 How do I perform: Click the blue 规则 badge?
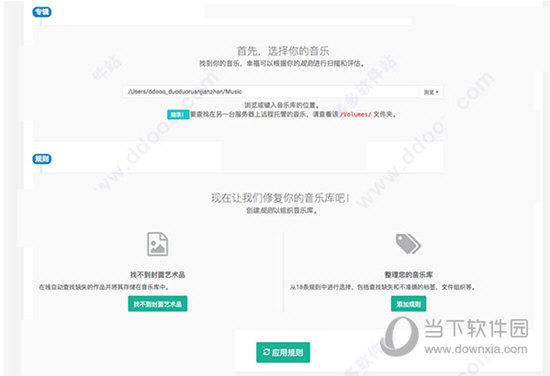[x=42, y=159]
